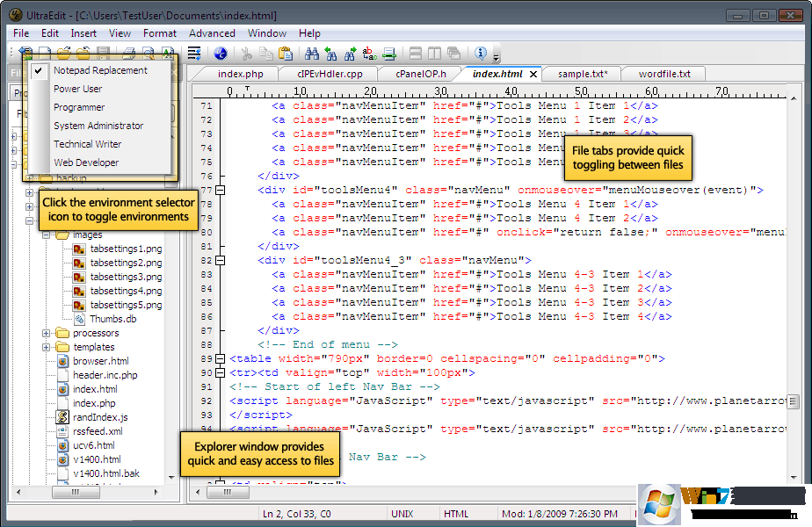The width and height of the screenshot is (812, 527).
Task: Click the Find binoculars toolbar icon
Action: (x=311, y=54)
